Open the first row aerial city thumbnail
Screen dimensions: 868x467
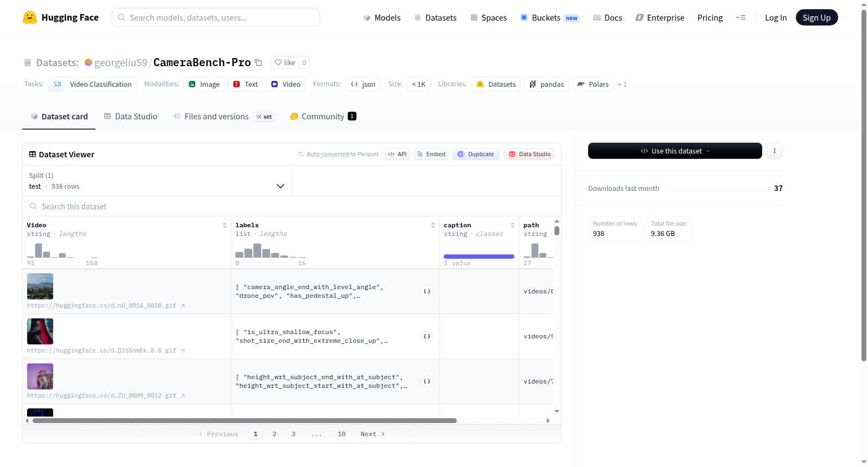pos(40,286)
